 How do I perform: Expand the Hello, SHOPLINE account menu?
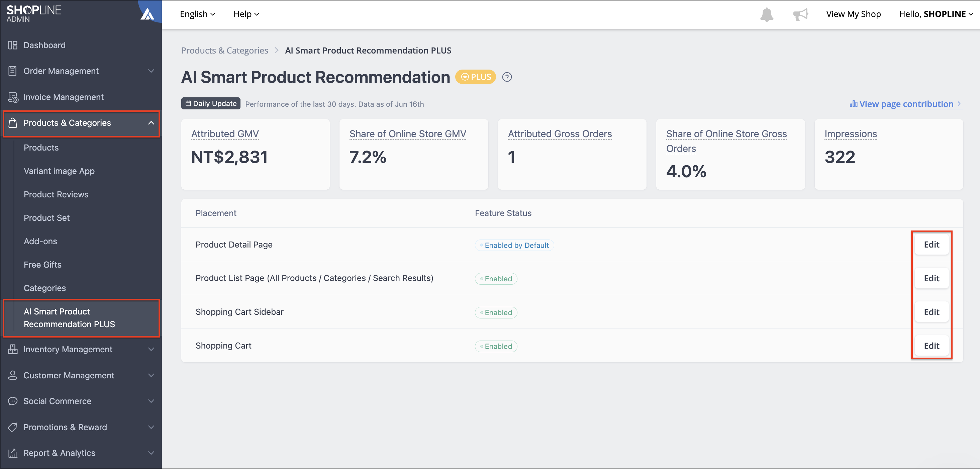(x=936, y=14)
